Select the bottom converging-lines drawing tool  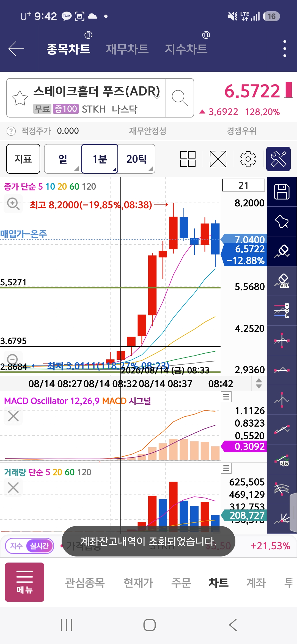coord(282,519)
